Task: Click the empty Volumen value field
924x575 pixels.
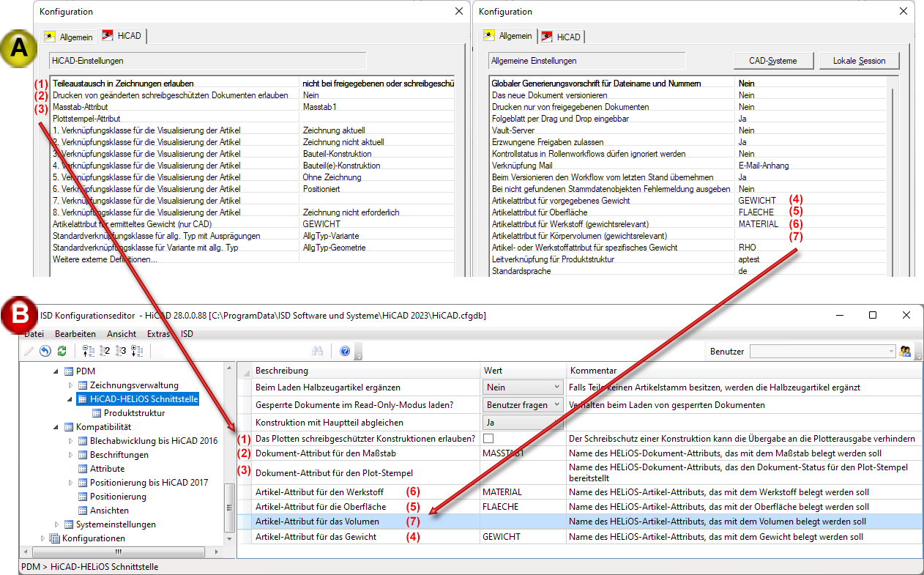Action: point(523,522)
